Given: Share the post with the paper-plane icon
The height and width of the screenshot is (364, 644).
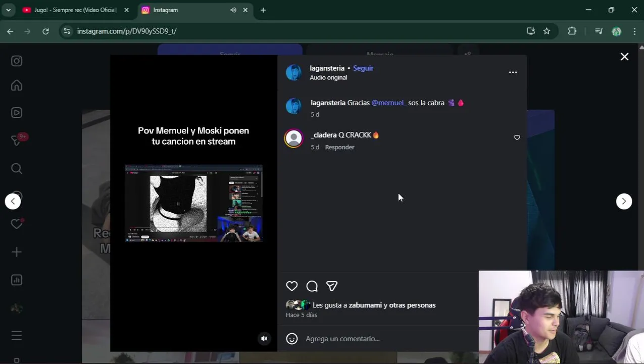Looking at the screenshot, I should (332, 286).
